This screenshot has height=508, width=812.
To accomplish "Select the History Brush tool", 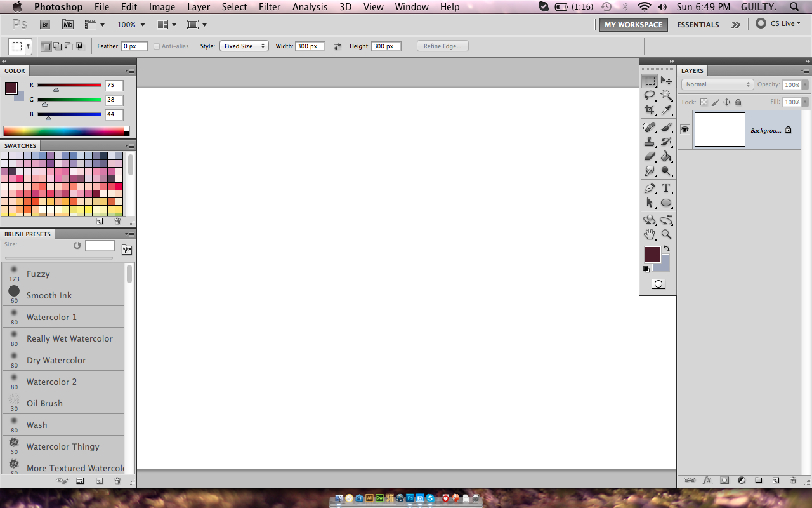I will click(666, 142).
